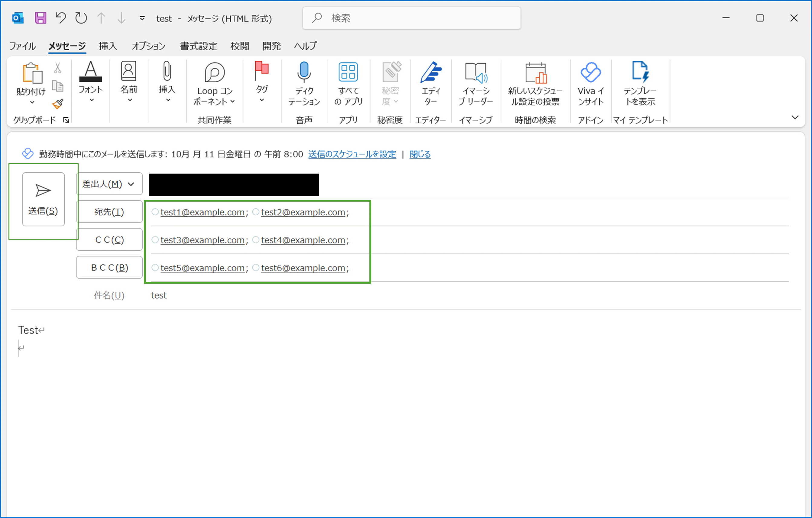
Task: Open the 差出人(M) sender dropdown
Action: click(x=109, y=184)
